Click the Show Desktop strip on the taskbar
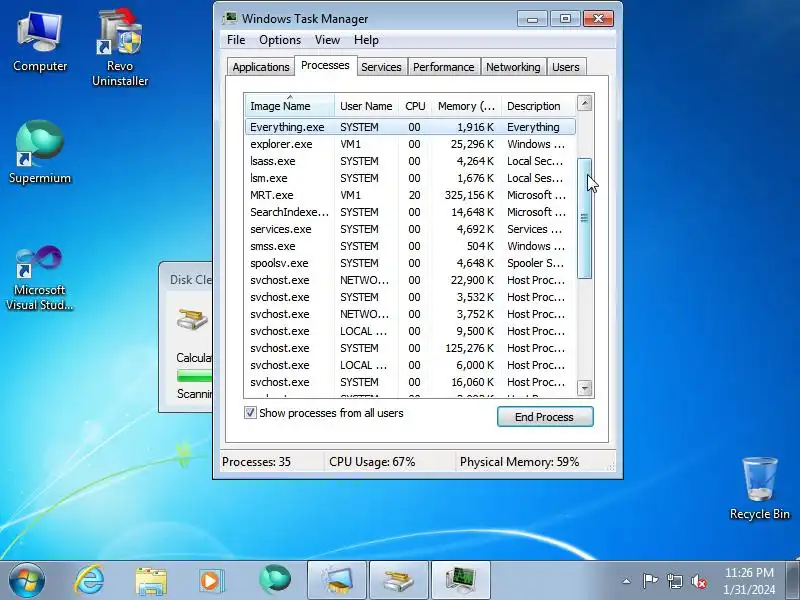This screenshot has height=600, width=800. 793,581
